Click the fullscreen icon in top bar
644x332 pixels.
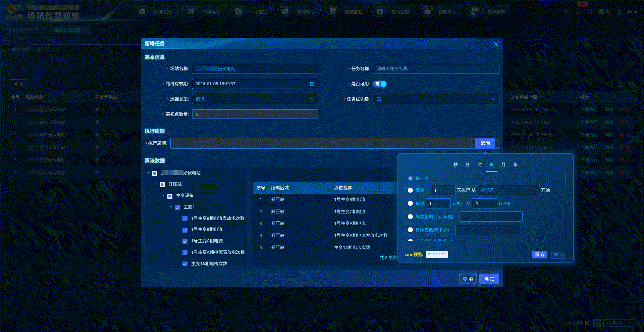[x=590, y=12]
